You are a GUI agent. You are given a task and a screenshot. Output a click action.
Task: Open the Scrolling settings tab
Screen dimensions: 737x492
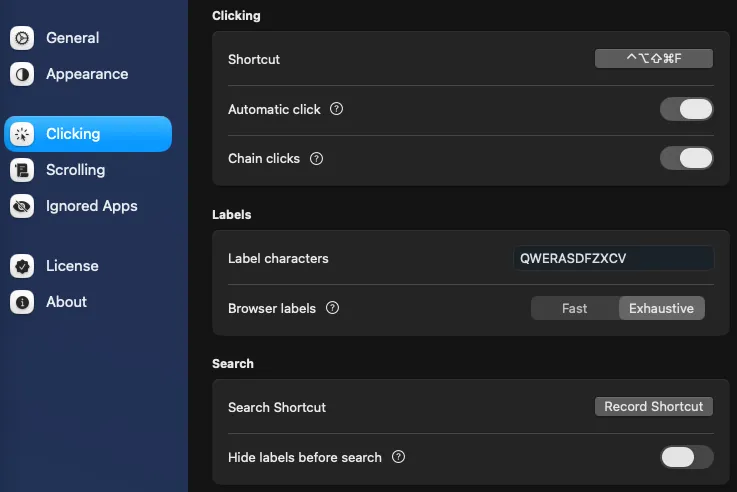tap(75, 170)
